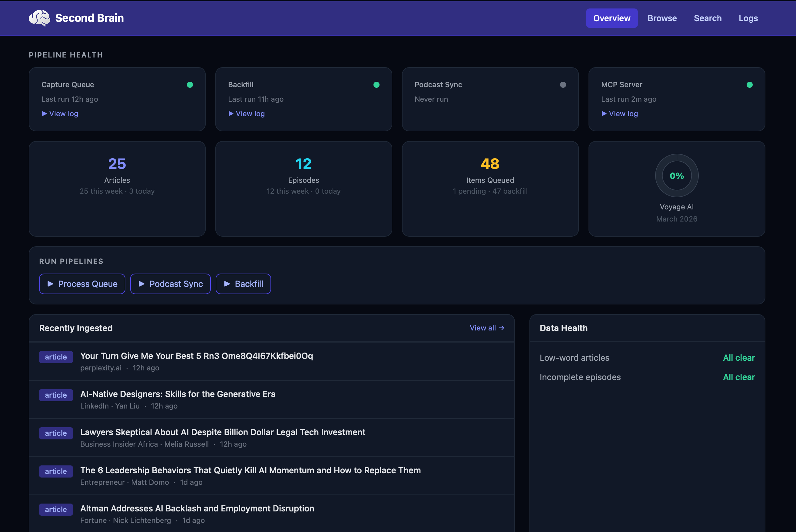Screen dimensions: 796x532
Task: Expand the Backfill View log
Action: pos(247,114)
